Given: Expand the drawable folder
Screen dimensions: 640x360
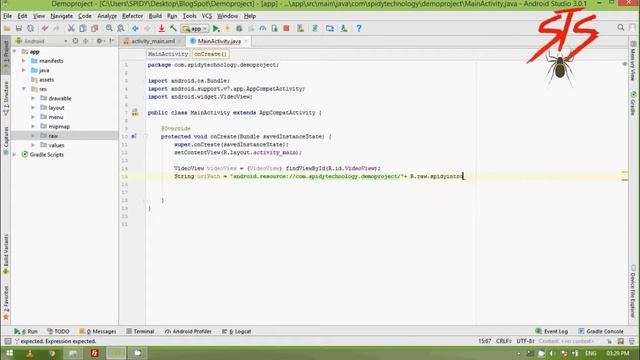Looking at the screenshot, I should 33,98.
